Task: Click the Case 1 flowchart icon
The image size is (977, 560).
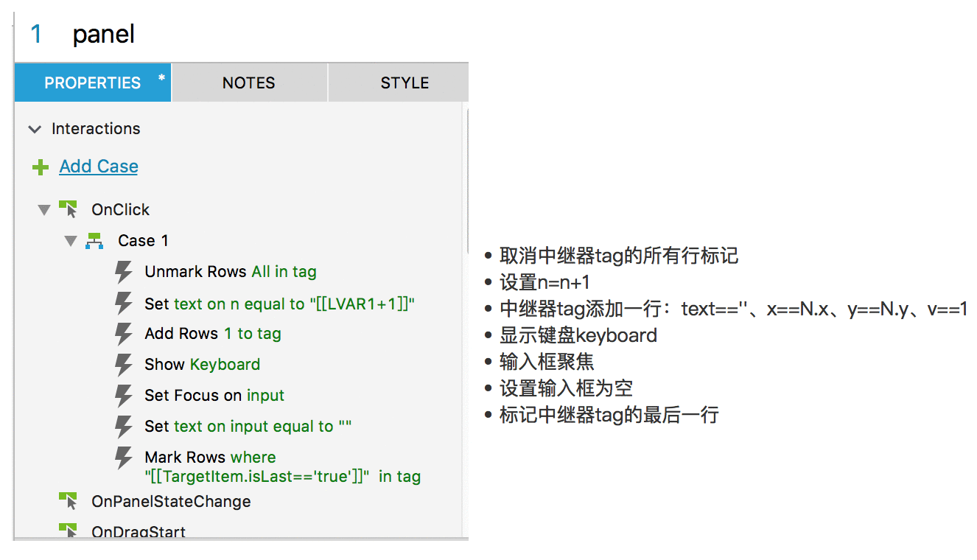Action: click(94, 241)
